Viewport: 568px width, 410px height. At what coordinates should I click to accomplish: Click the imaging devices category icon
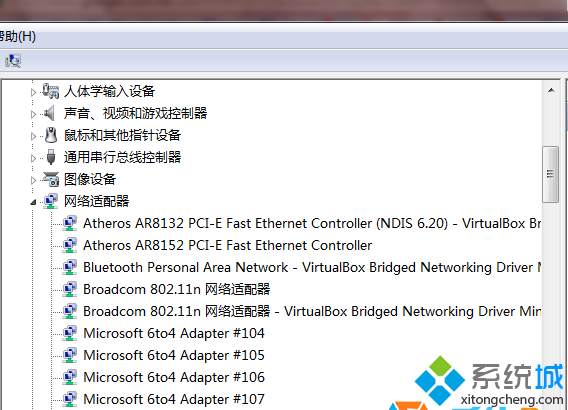[x=51, y=179]
